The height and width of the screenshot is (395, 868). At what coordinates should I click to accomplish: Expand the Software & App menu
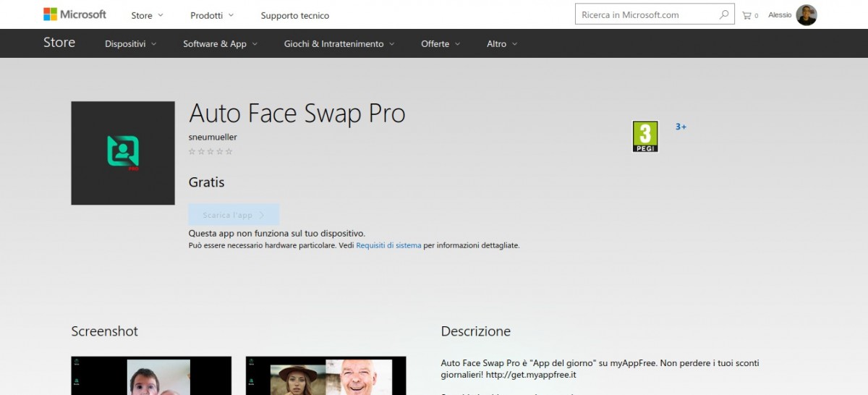click(220, 44)
